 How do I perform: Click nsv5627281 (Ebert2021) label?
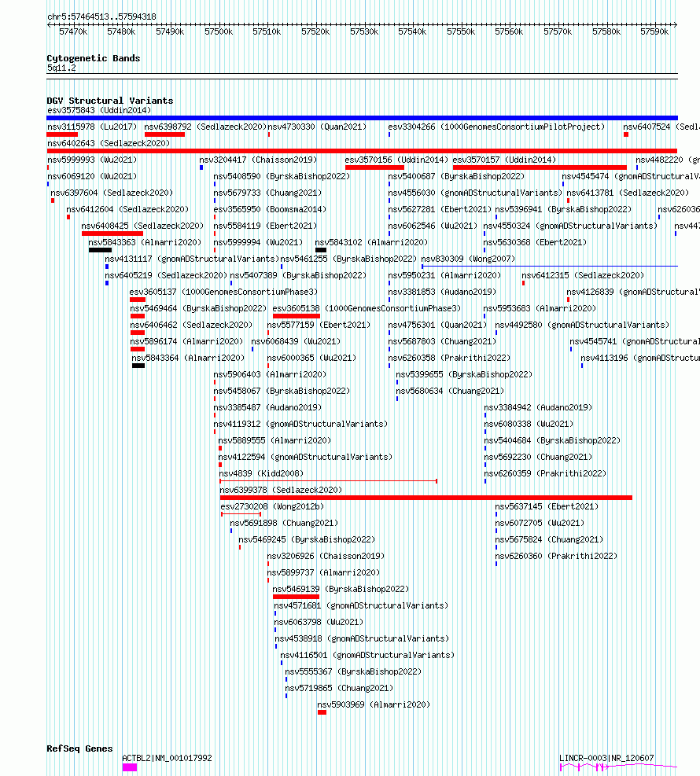[x=440, y=209]
